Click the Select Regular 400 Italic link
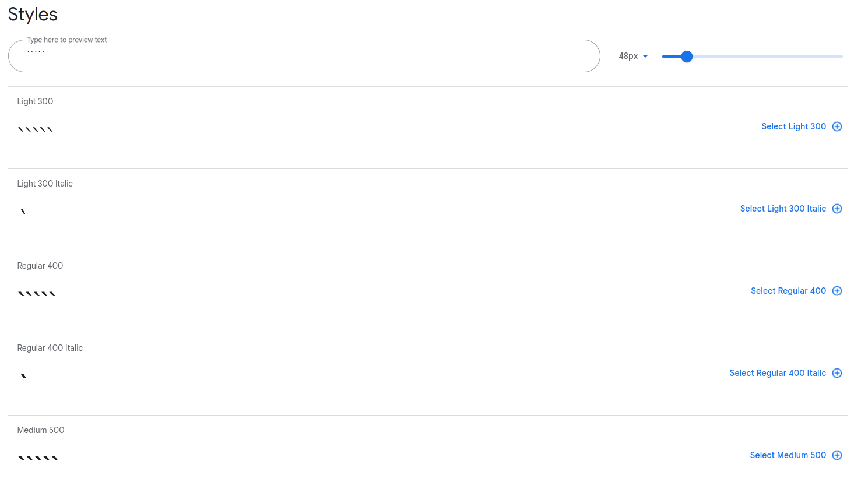Viewport: 868px width, 482px height. (x=778, y=373)
